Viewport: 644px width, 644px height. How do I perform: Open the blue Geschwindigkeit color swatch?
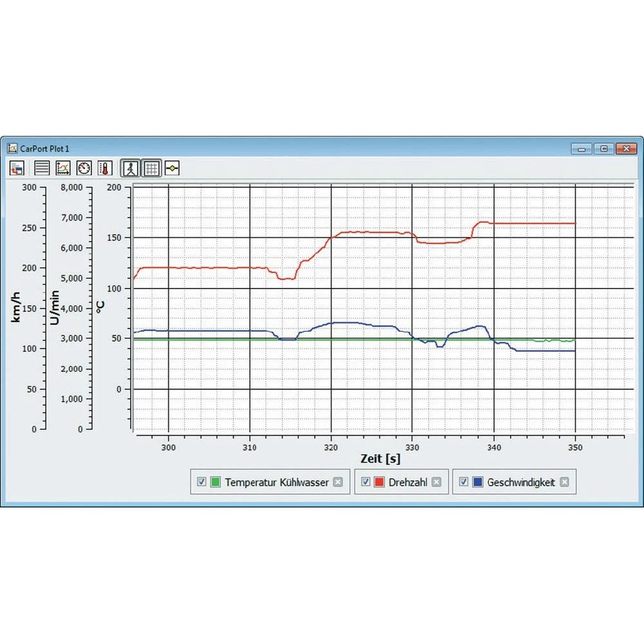point(478,482)
